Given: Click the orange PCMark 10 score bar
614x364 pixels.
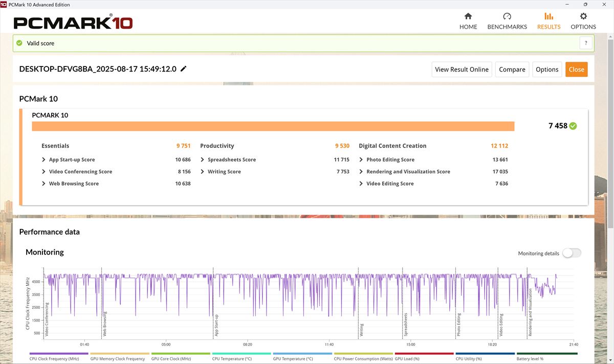Looking at the screenshot, I should point(273,126).
